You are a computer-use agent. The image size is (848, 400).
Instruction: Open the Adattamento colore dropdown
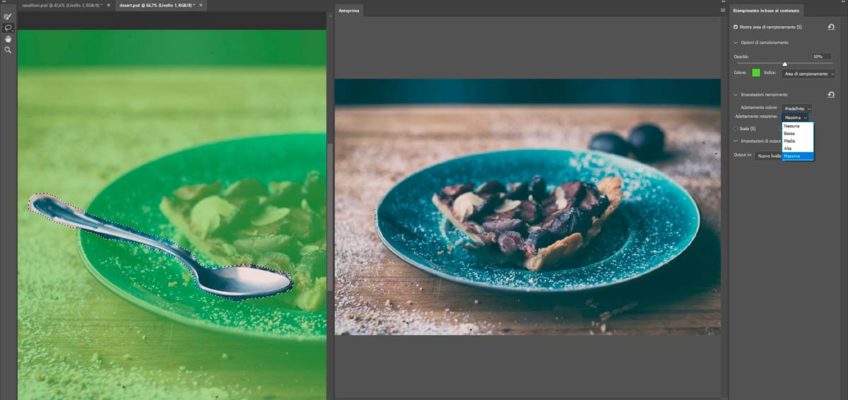797,109
